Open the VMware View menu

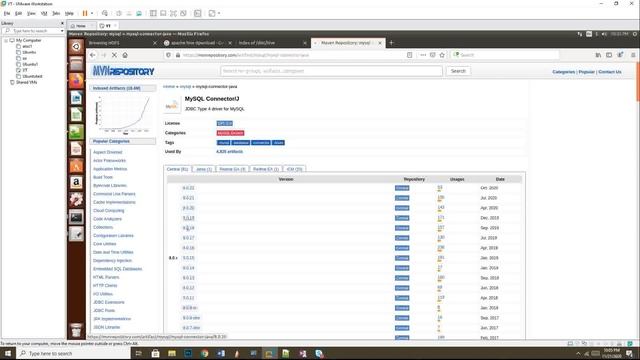(x=31, y=13)
